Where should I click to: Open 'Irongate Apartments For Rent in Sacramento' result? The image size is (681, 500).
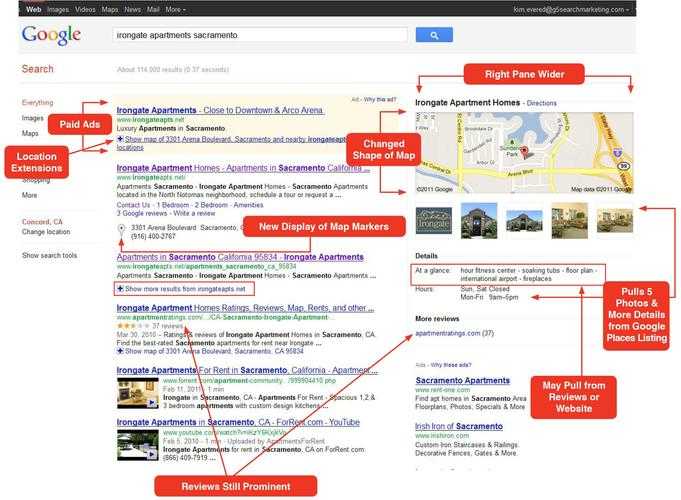247,371
